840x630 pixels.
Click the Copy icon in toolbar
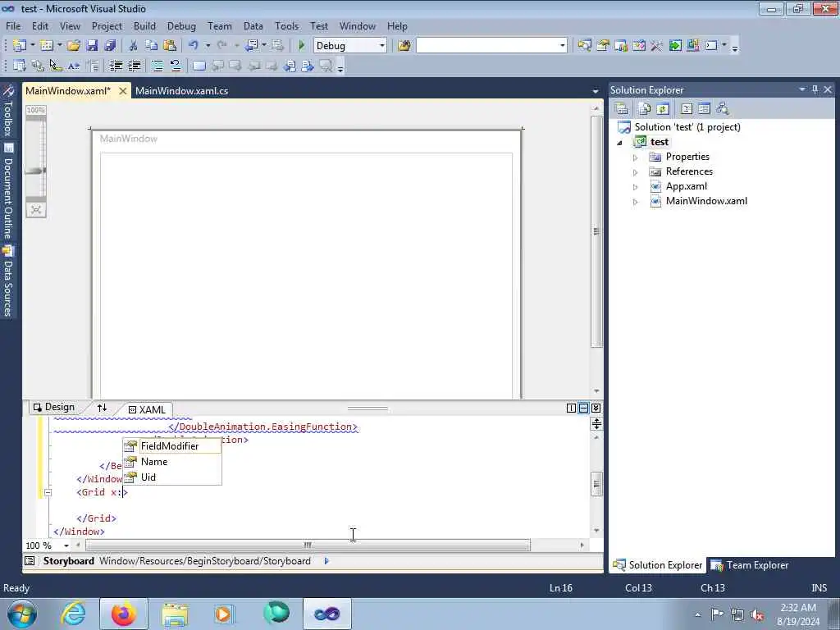[152, 46]
